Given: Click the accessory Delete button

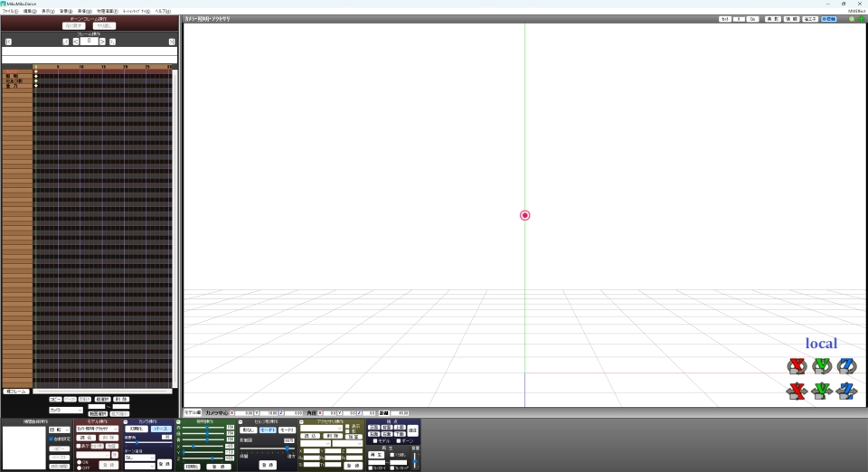Looking at the screenshot, I should pos(332,436).
